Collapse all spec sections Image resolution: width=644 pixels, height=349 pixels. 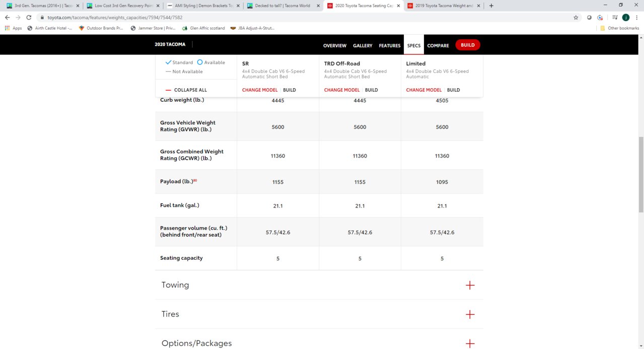tap(186, 90)
